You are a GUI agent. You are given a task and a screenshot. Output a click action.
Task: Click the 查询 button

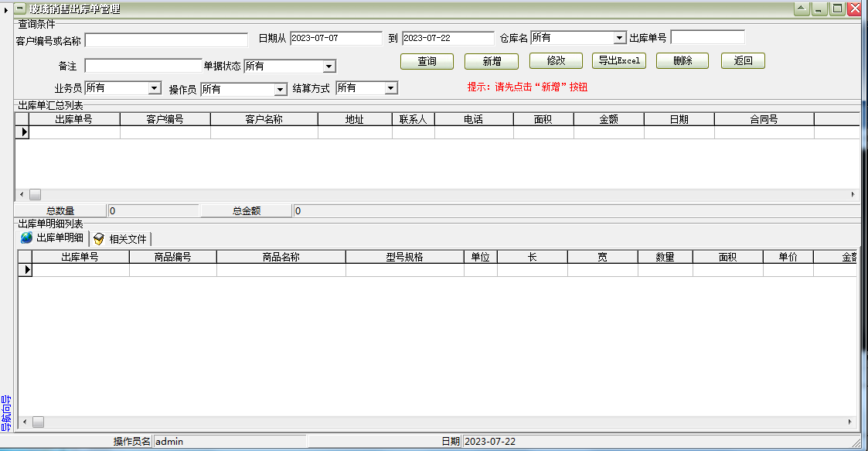[x=426, y=61]
